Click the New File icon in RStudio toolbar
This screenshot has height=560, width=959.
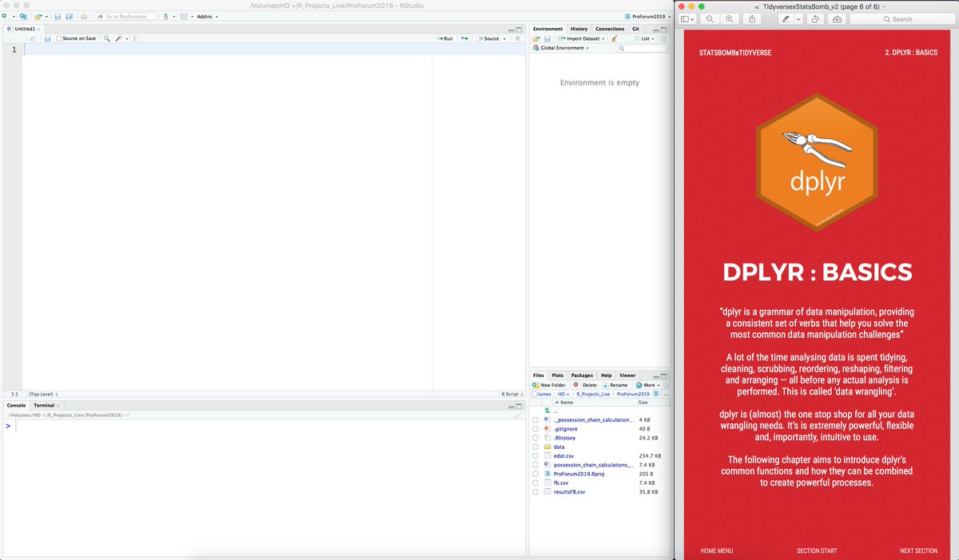click(x=4, y=16)
